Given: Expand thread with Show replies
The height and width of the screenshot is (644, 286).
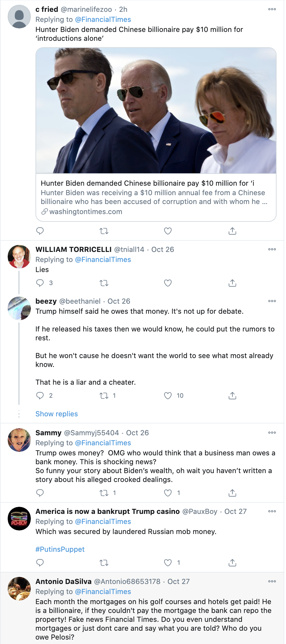Looking at the screenshot, I should coord(57,414).
